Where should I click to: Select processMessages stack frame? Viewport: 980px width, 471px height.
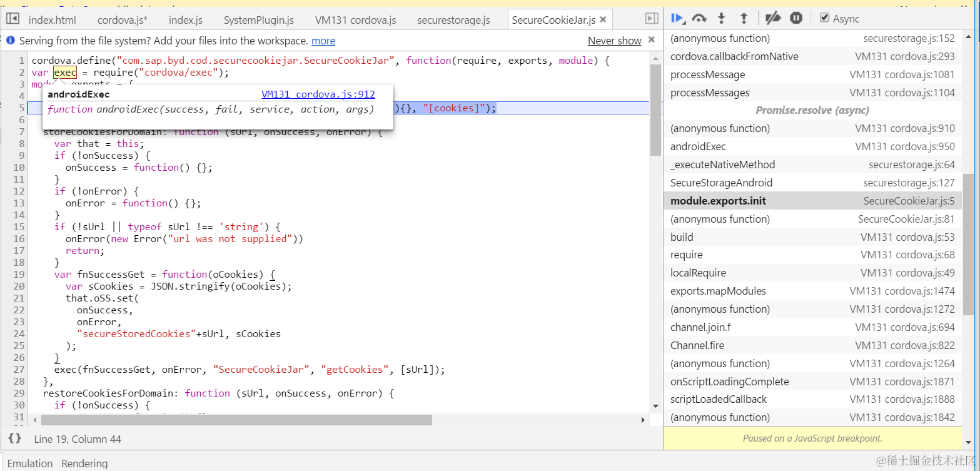point(812,93)
